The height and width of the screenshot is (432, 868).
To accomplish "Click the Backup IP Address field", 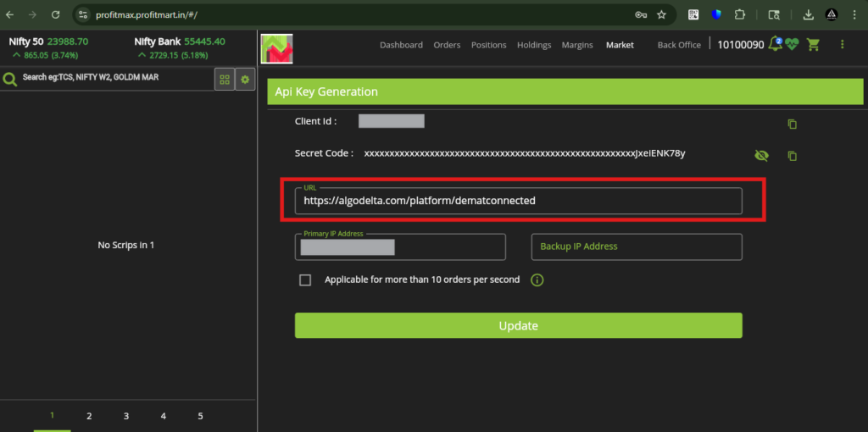I will point(636,246).
